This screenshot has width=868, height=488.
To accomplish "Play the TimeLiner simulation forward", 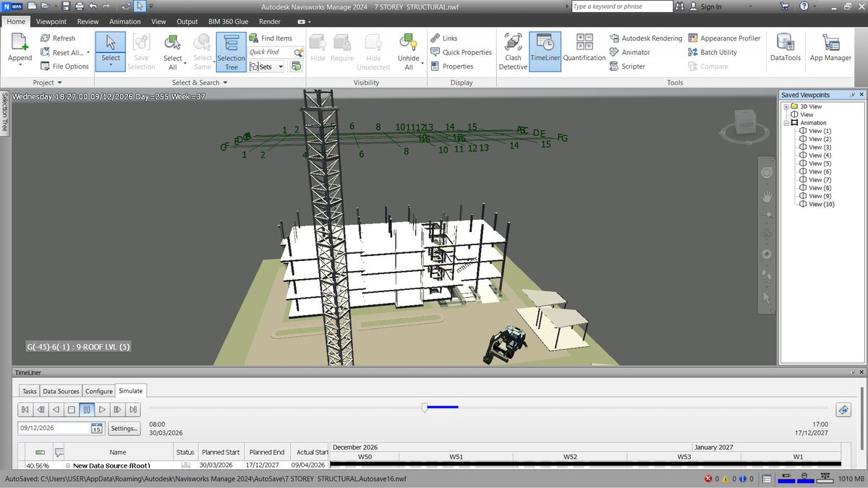I will (102, 410).
